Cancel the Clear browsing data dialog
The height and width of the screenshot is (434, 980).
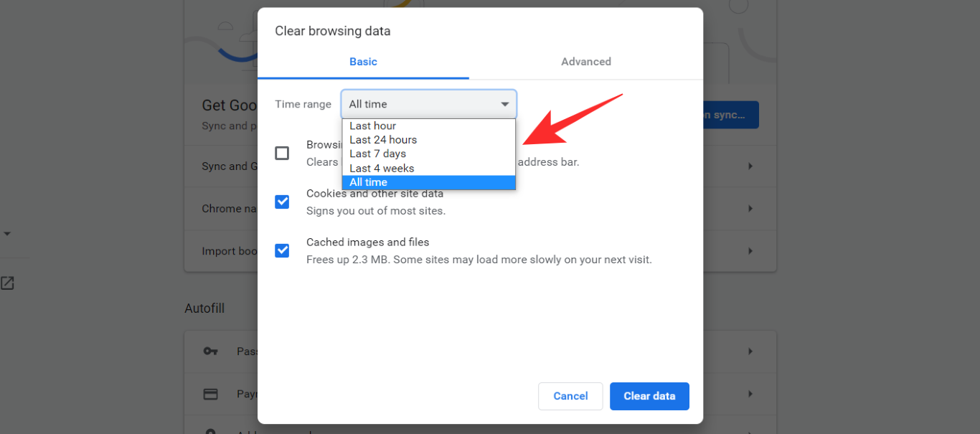[x=570, y=396]
